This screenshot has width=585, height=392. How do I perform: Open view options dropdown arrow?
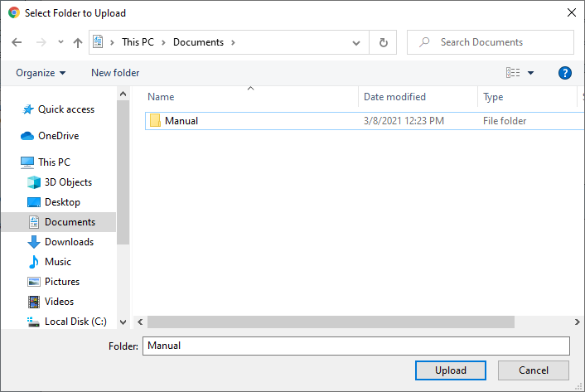[x=530, y=73]
